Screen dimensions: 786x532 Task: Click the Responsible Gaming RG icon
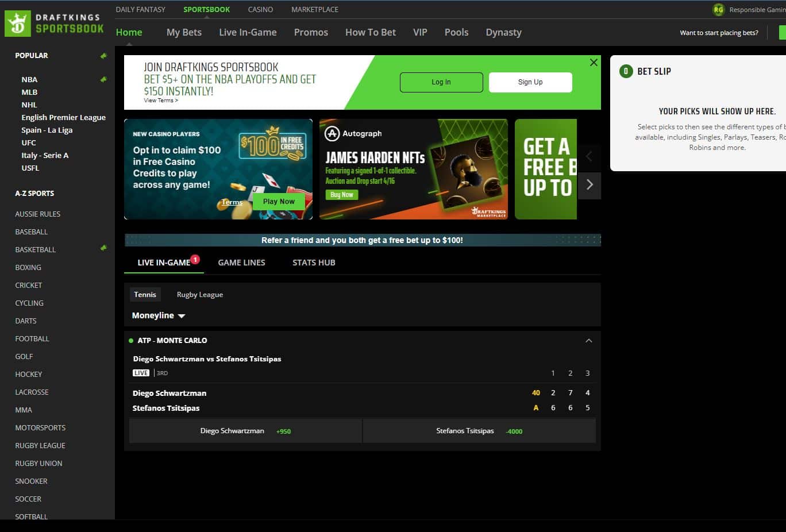718,10
